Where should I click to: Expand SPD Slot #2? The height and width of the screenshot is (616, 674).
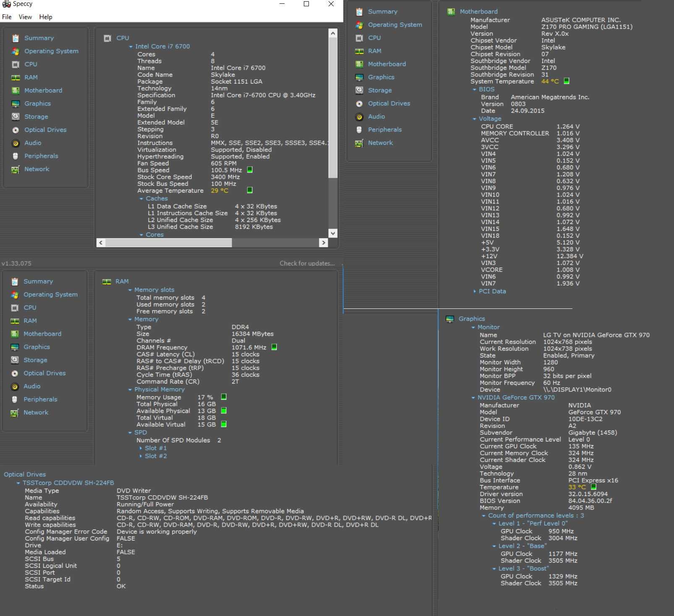141,456
